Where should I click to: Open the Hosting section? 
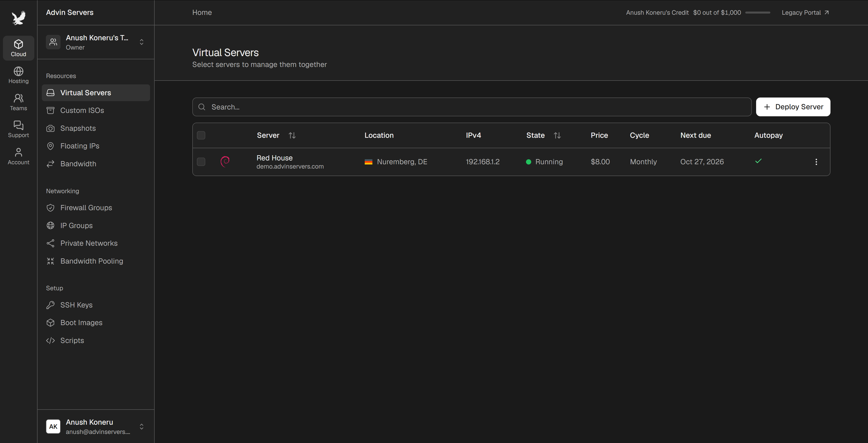[x=19, y=75]
